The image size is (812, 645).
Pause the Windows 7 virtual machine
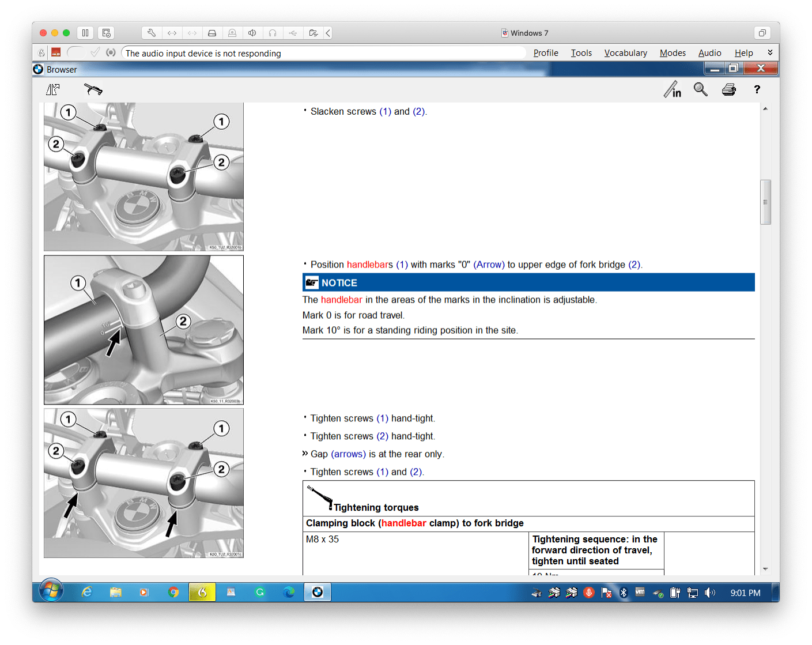(85, 33)
